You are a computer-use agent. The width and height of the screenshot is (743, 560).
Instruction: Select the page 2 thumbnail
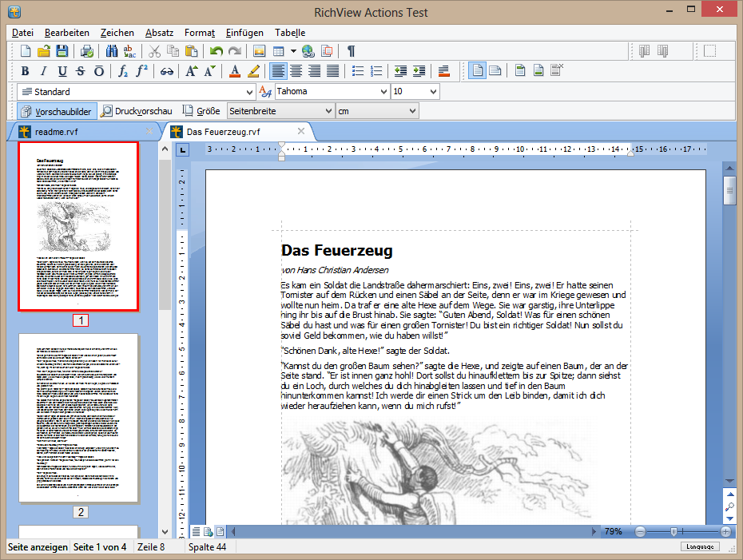78,418
